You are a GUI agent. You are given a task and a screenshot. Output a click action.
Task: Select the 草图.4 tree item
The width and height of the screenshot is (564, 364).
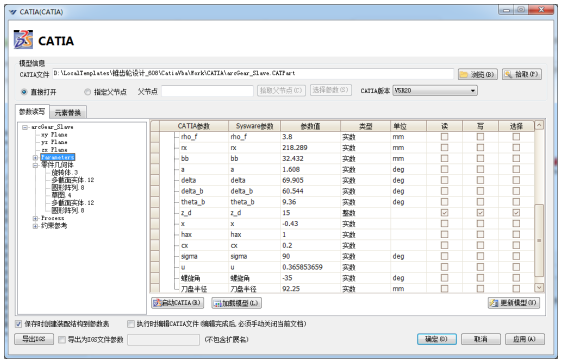click(x=62, y=195)
